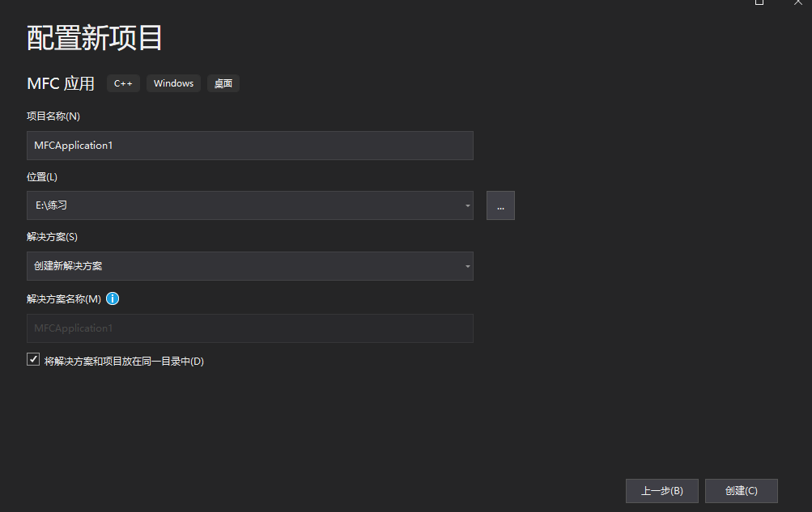This screenshot has height=512, width=812.
Task: Click the 上一步(B) back button
Action: 661,491
